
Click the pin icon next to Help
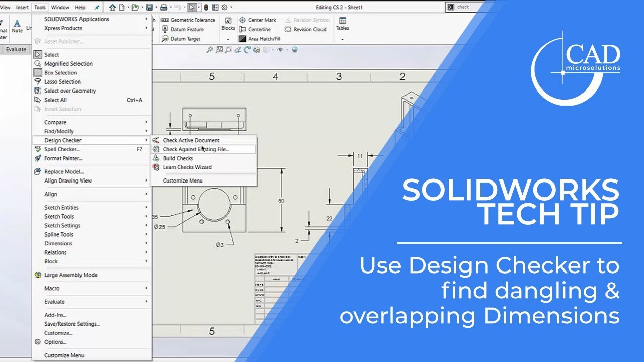(x=97, y=8)
